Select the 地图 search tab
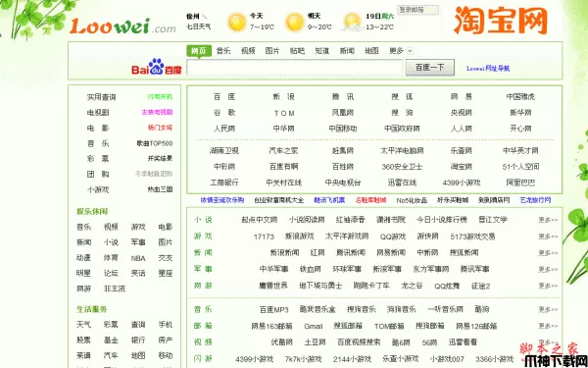This screenshot has width=588, height=368. point(371,51)
